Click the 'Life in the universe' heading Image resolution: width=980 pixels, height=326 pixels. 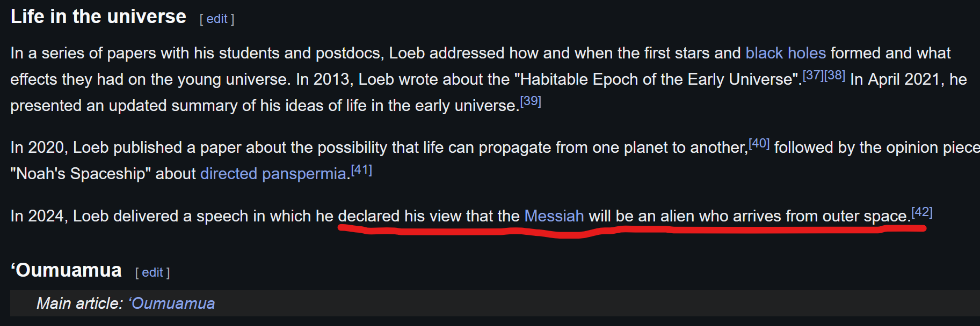pos(98,17)
